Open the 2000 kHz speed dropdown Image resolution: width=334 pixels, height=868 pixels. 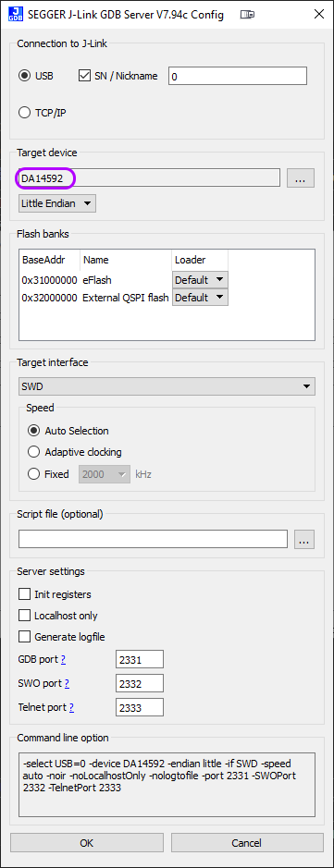tap(105, 474)
